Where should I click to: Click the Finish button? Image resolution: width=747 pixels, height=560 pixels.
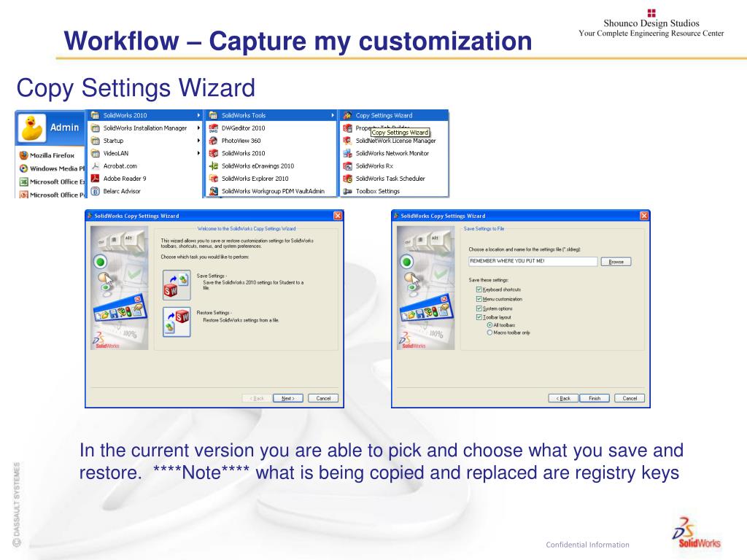(x=595, y=398)
